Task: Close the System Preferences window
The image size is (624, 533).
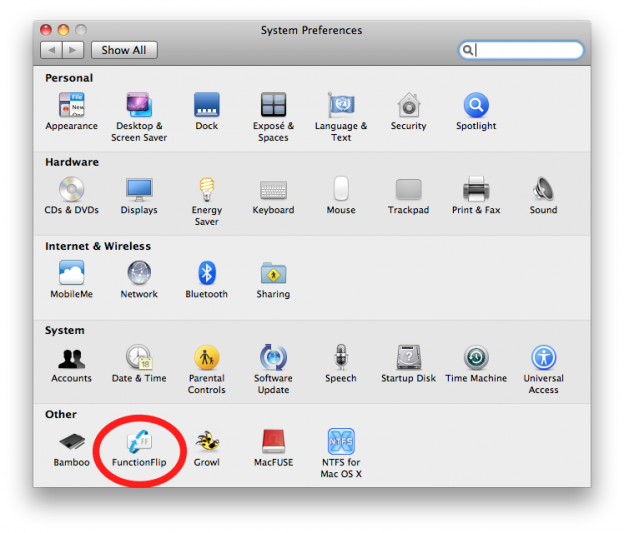Action: point(46,30)
